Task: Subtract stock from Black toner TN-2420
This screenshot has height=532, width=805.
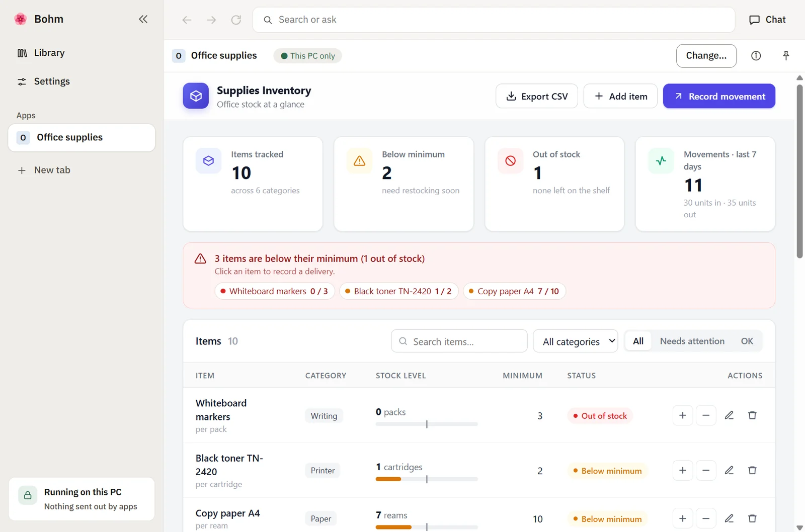Action: 706,470
